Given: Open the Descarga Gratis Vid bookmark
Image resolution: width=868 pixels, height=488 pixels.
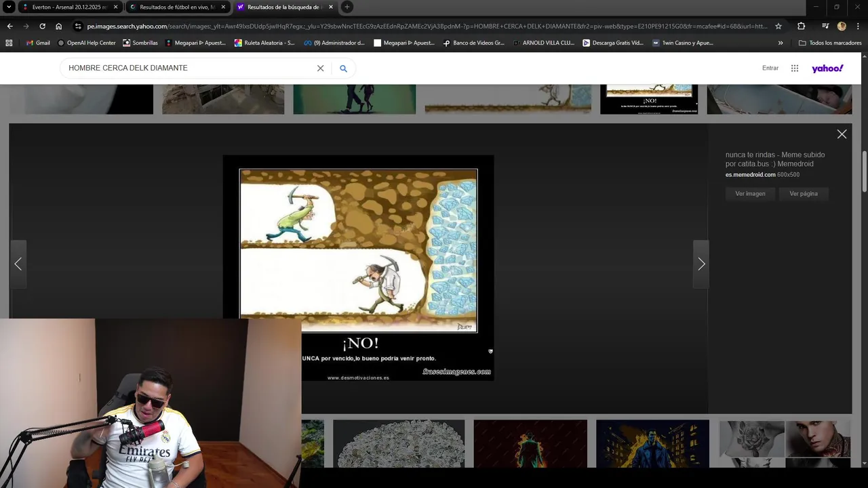Looking at the screenshot, I should (613, 43).
